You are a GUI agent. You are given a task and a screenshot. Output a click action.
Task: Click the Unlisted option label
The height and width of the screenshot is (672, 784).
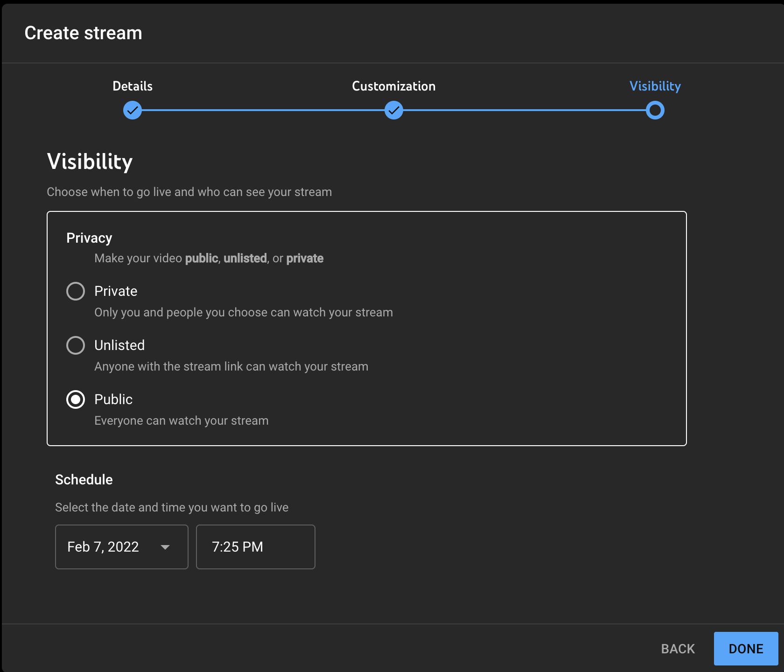point(119,345)
